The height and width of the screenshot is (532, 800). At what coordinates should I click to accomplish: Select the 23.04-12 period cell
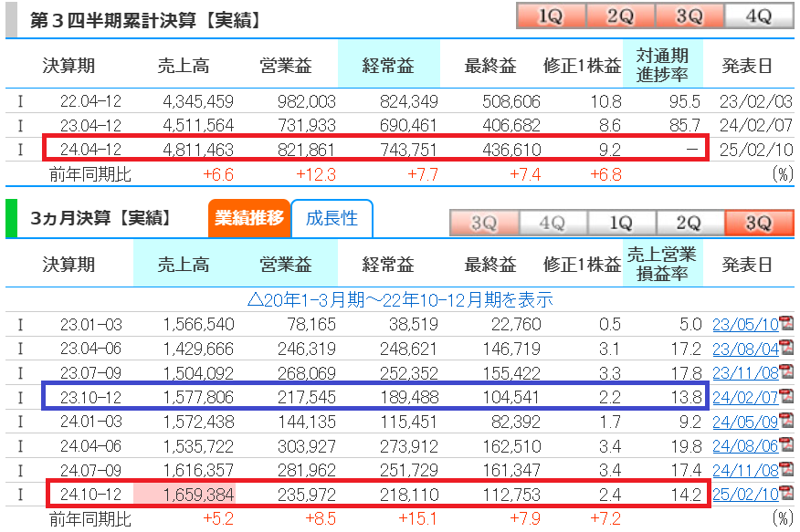tap(90, 125)
